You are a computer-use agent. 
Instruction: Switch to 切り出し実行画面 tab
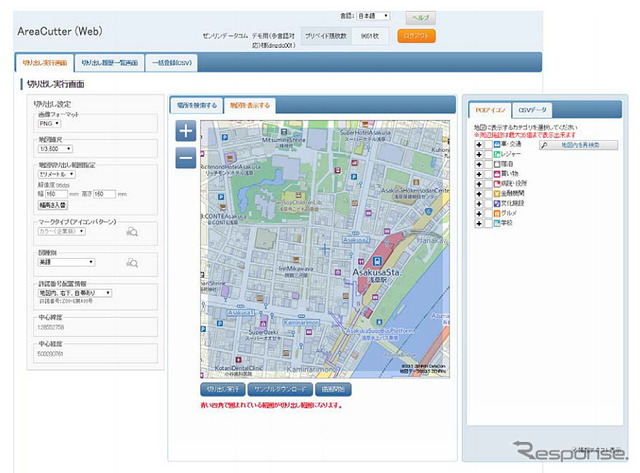[x=44, y=63]
